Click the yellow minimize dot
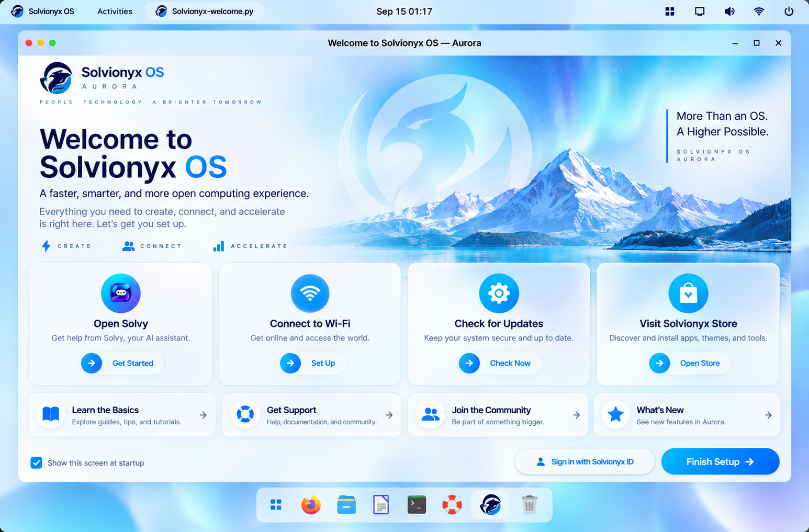 pos(40,43)
